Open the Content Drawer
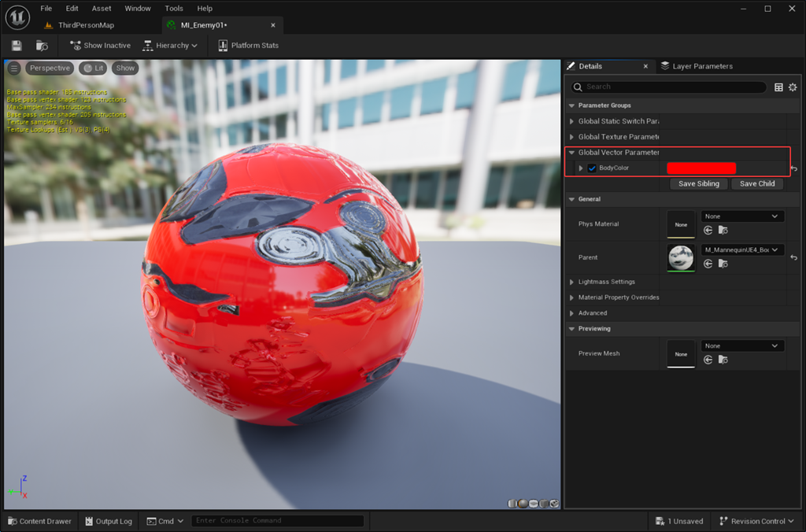The width and height of the screenshot is (806, 532). pos(40,521)
